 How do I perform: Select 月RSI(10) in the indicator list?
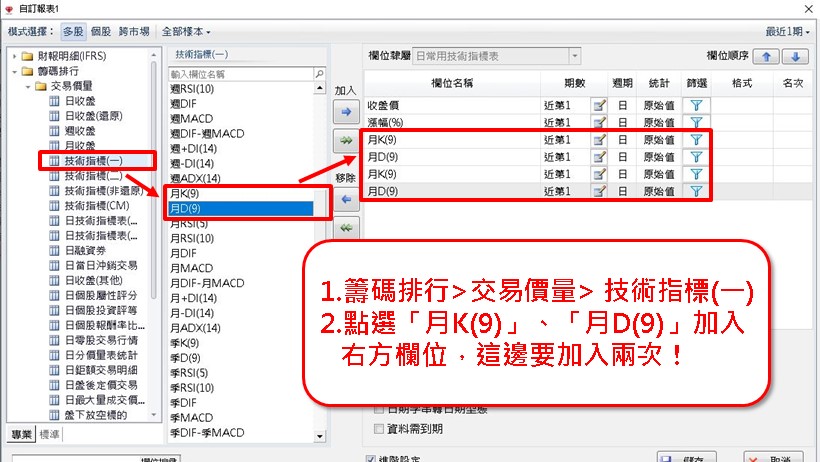pos(192,239)
